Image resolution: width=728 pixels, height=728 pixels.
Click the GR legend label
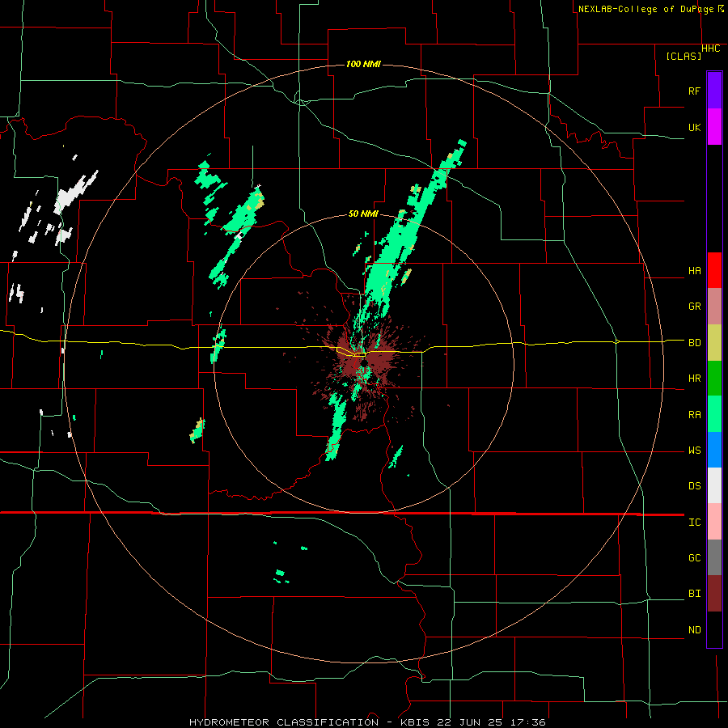694,307
